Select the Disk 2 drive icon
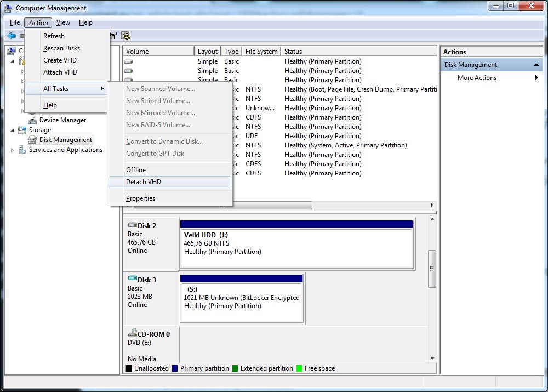The image size is (548, 392). coord(132,225)
